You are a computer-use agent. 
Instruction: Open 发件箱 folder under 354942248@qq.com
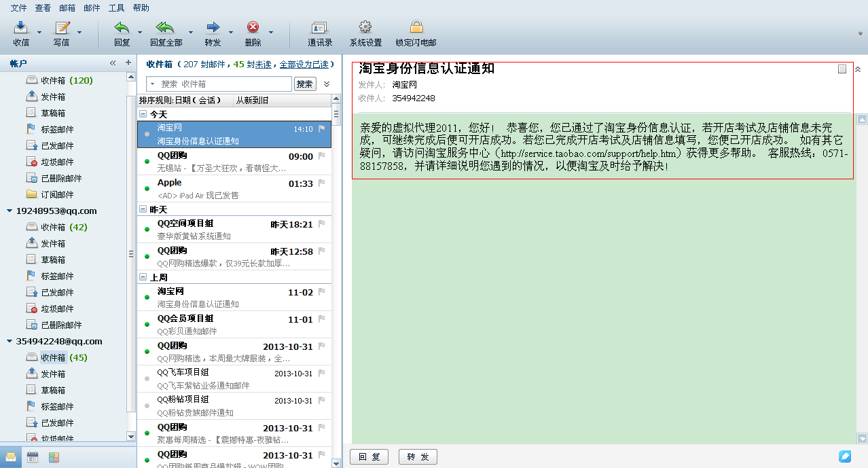coord(53,374)
